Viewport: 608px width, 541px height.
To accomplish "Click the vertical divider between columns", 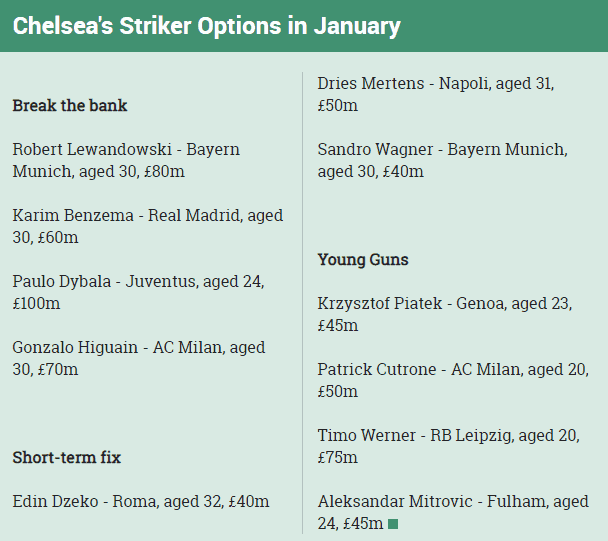I will pos(303,300).
